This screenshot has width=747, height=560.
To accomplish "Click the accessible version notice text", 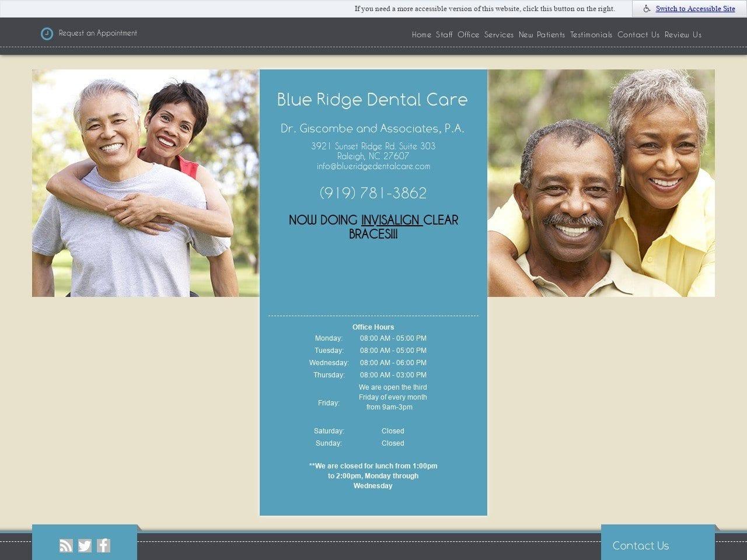I will tap(484, 9).
